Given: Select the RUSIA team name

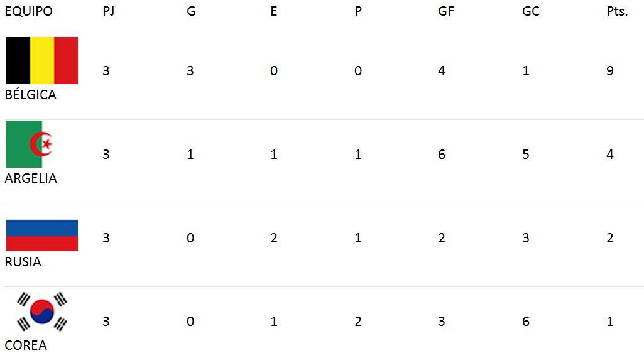Looking at the screenshot, I should pos(23,261).
